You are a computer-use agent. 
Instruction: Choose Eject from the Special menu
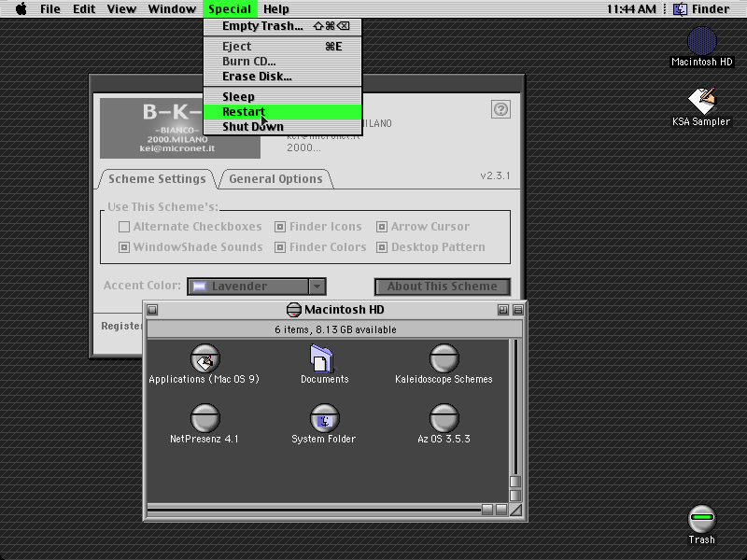click(283, 46)
